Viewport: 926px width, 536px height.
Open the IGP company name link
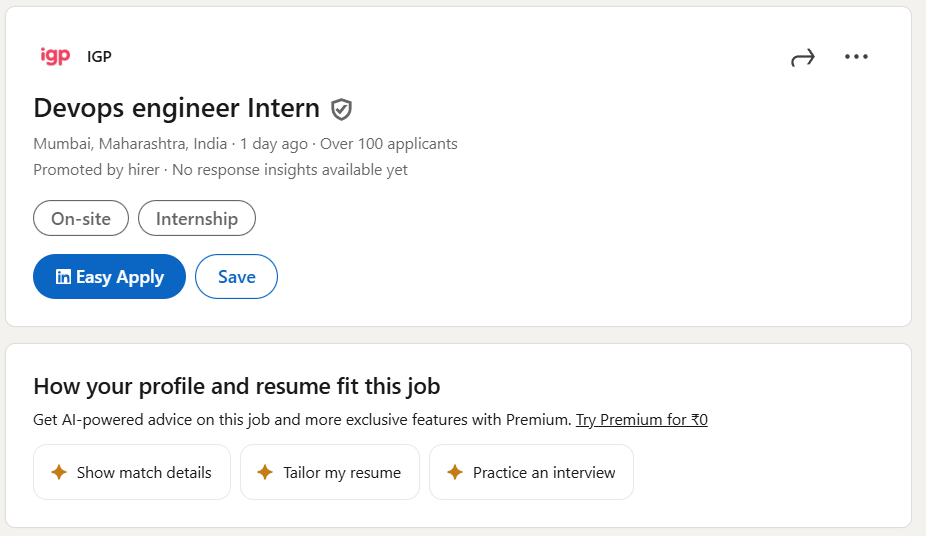(99, 57)
